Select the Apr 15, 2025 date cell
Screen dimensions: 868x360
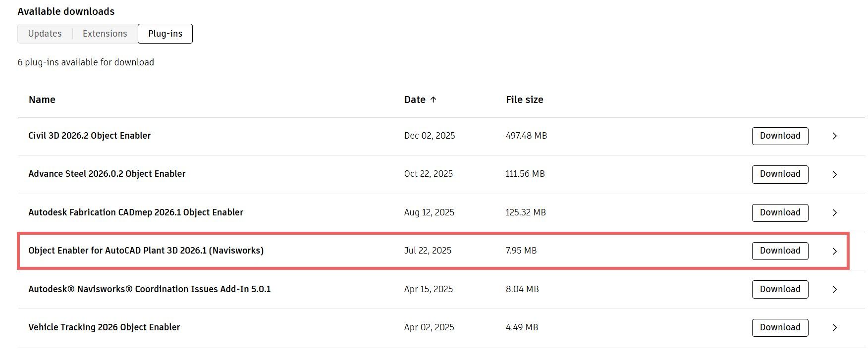pos(429,289)
